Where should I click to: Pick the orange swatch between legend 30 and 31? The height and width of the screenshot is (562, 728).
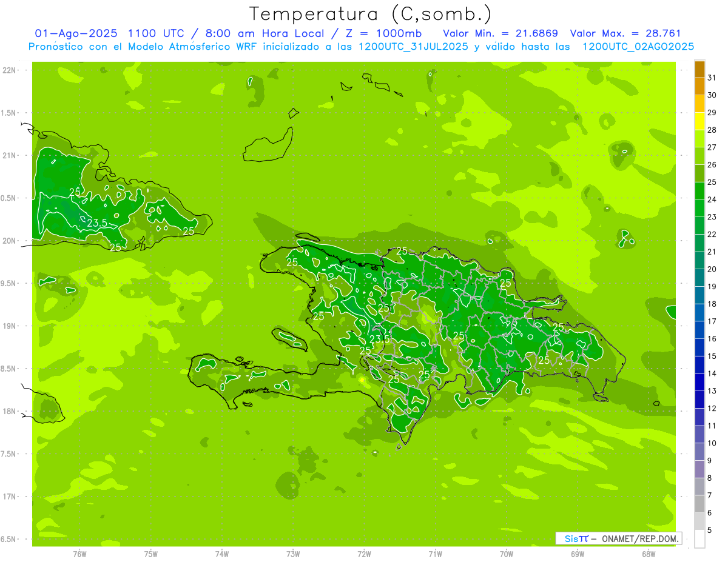coord(699,86)
